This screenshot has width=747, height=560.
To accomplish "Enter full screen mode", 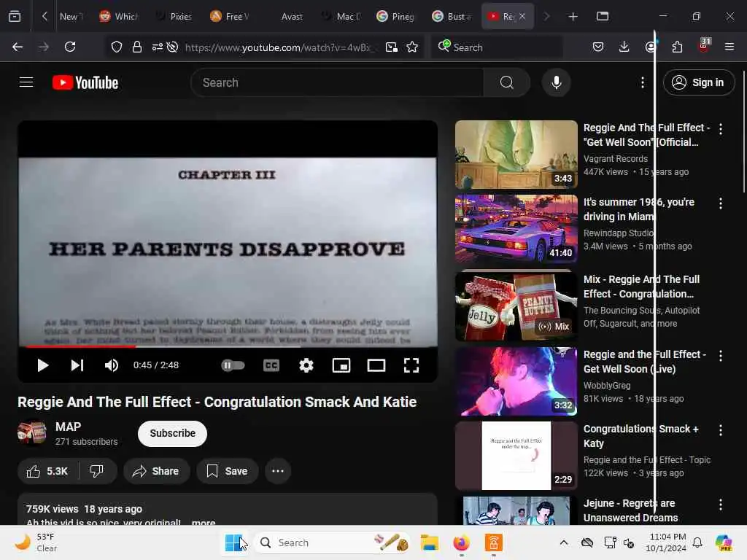I will coord(411,365).
